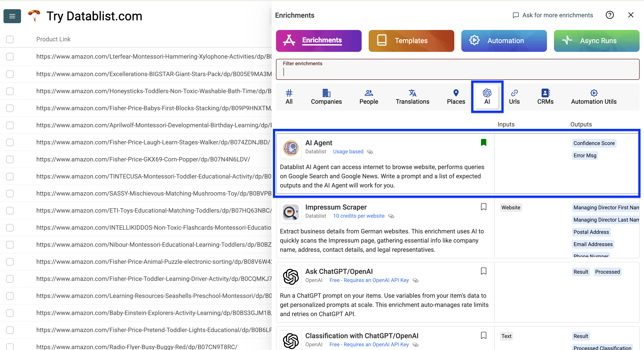Select the People category icon
This screenshot has height=350, width=644.
click(x=368, y=96)
